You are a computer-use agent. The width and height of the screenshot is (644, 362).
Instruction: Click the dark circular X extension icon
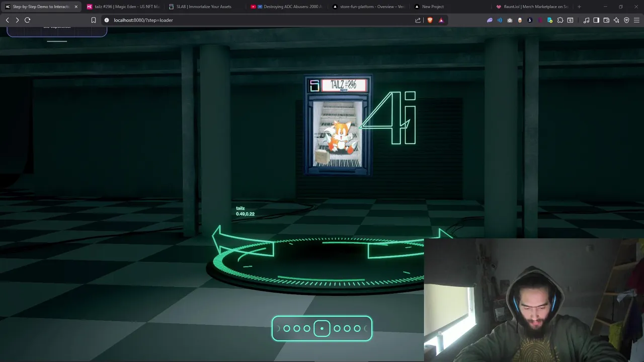tap(530, 20)
